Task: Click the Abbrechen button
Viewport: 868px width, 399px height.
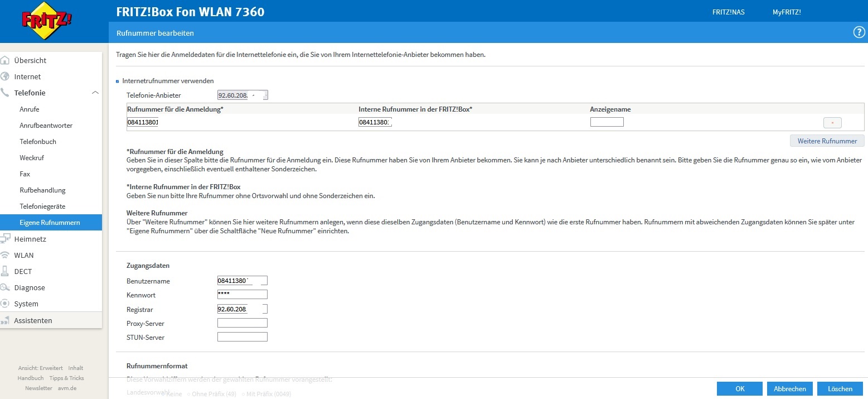Action: 790,389
